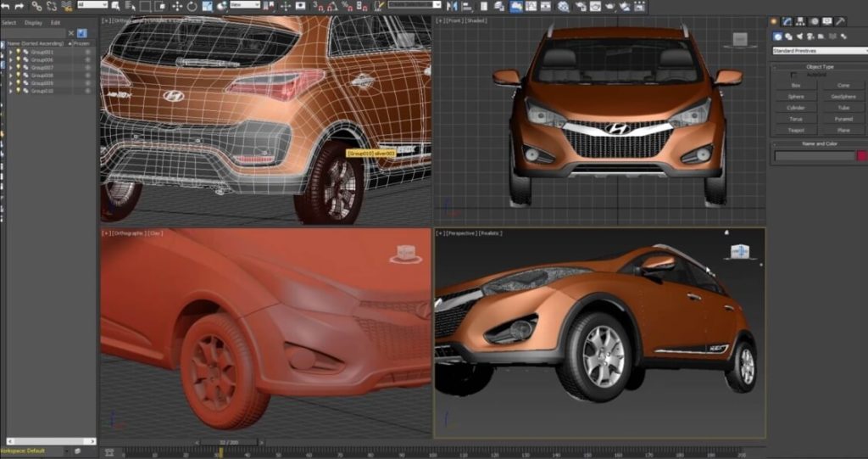This screenshot has width=868, height=459.
Task: Open the reference coordinate system 'View' dropdown
Action: click(x=245, y=4)
